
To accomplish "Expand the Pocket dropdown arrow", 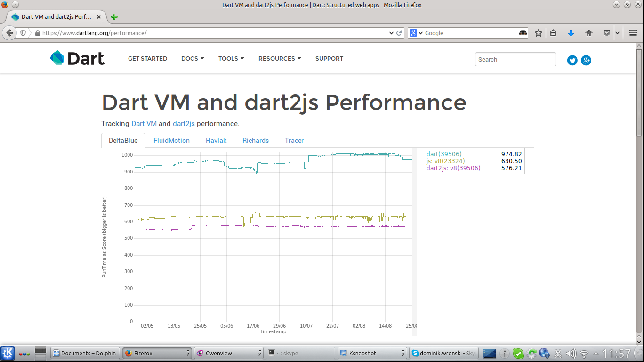I will pyautogui.click(x=617, y=33).
